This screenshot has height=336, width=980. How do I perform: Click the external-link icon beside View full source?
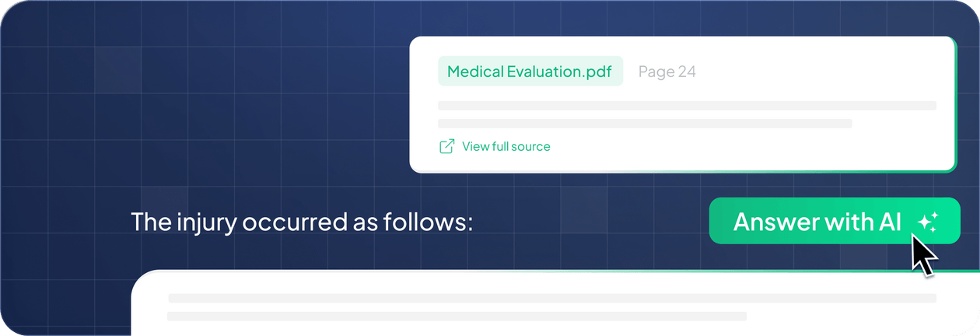click(446, 146)
